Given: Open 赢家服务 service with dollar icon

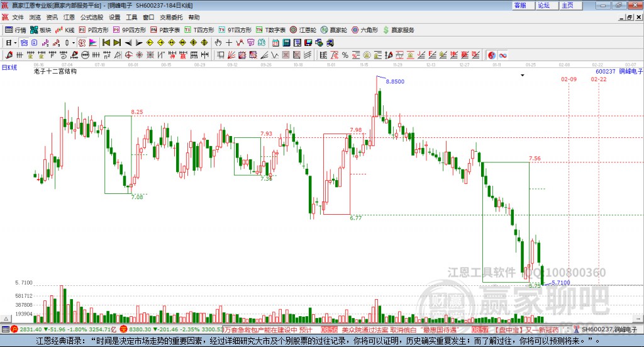Looking at the screenshot, I should 398,30.
